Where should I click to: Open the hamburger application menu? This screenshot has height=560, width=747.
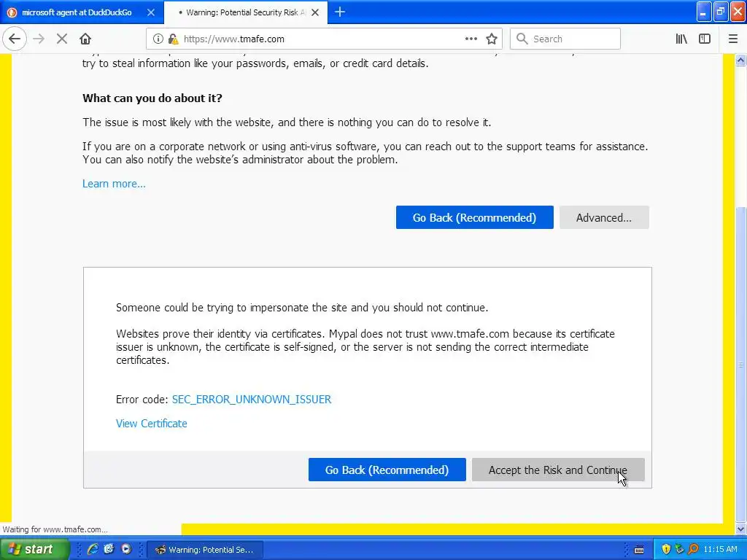(732, 39)
